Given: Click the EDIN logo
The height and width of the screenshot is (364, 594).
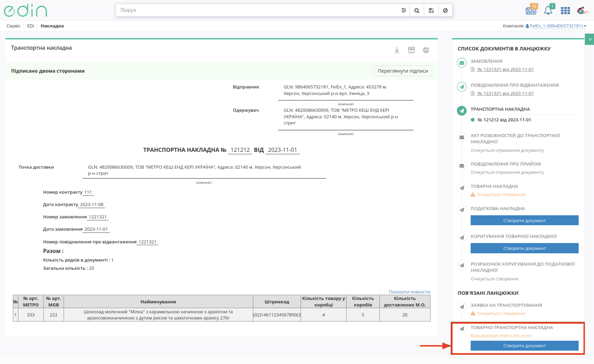Looking at the screenshot, I should click(x=25, y=11).
